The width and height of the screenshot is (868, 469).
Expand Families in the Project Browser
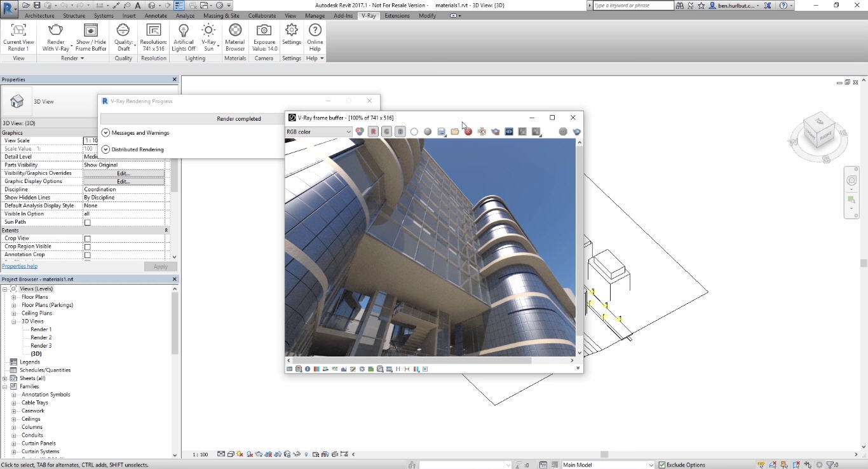(x=5, y=386)
